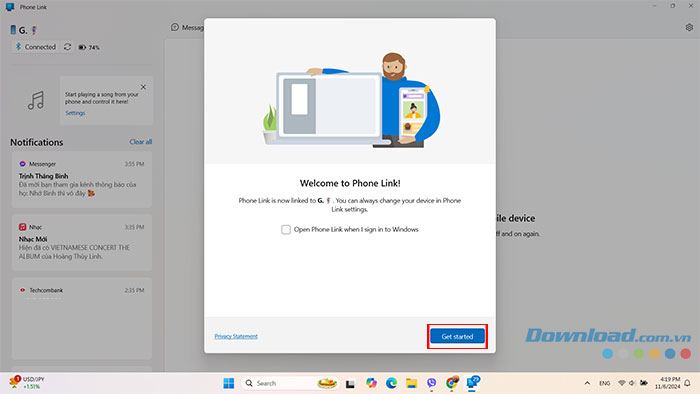Dismiss the music tip with the X
Screen dimensions: 700x394
143,87
